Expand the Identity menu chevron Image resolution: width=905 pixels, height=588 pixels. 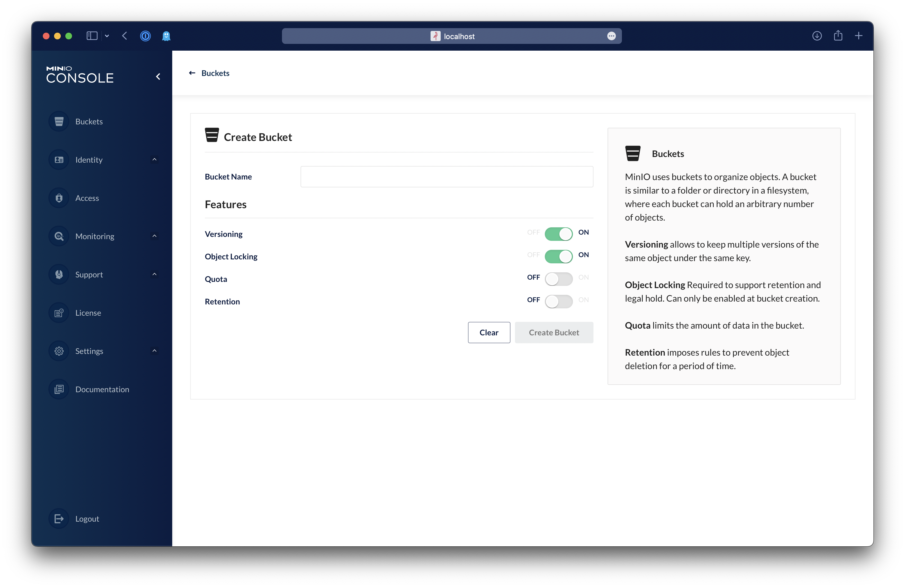(x=154, y=160)
